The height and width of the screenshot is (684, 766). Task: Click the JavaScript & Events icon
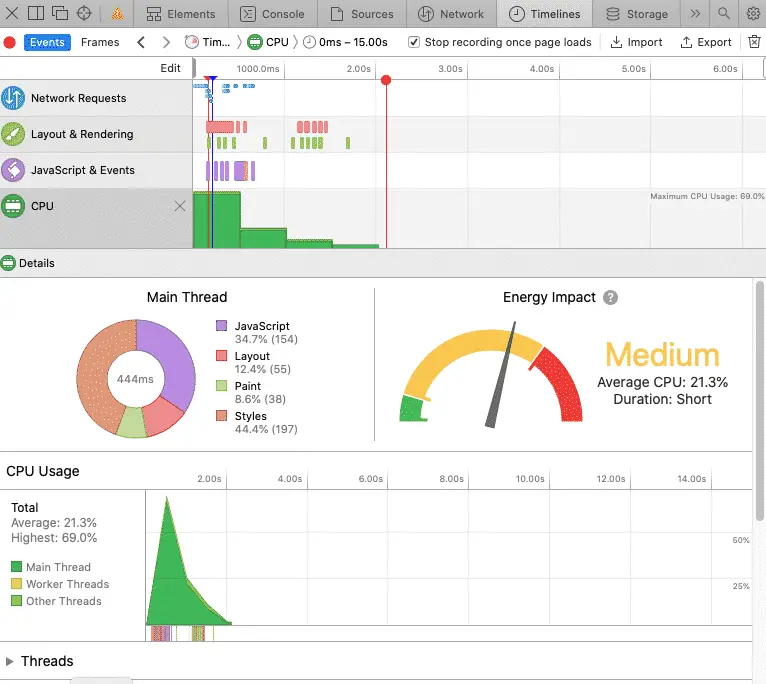[x=13, y=170]
